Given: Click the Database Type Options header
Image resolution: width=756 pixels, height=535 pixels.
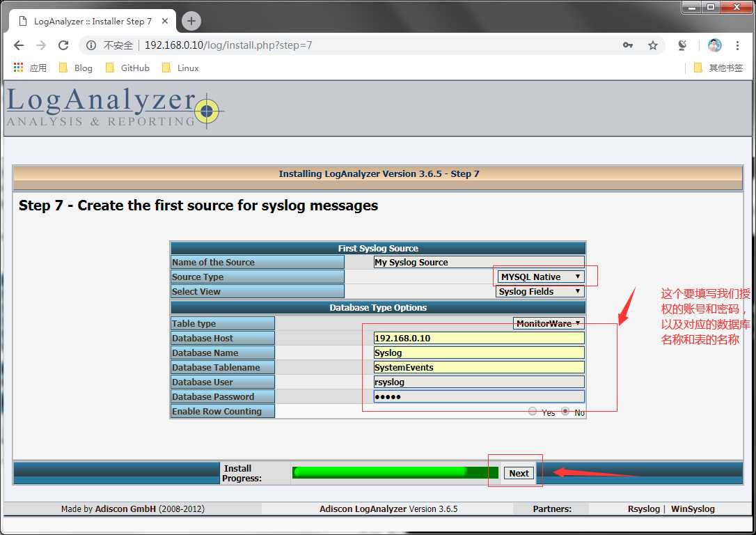Looking at the screenshot, I should 378,307.
